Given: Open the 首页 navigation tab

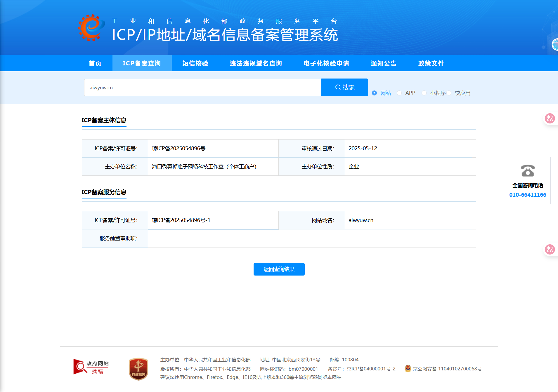Looking at the screenshot, I should point(95,63).
